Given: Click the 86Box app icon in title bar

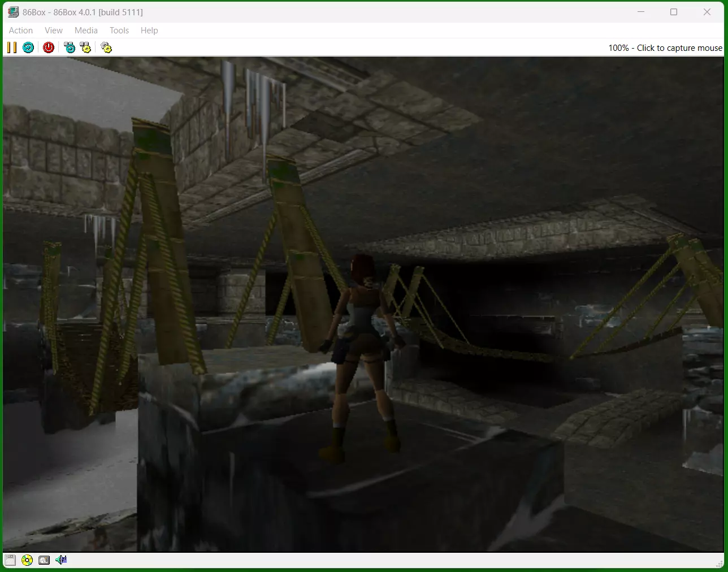Looking at the screenshot, I should click(12, 12).
